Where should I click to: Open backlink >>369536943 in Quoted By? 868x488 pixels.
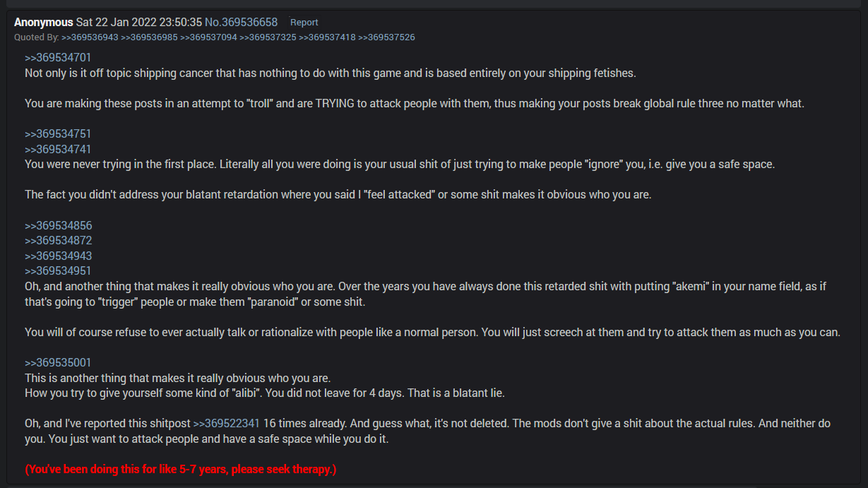[x=90, y=37]
